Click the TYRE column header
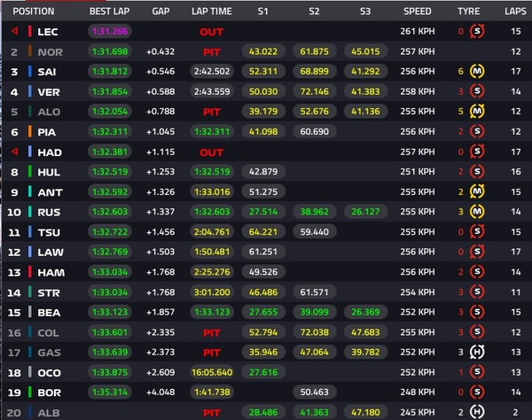The height and width of the screenshot is (420, 532). pos(468,12)
